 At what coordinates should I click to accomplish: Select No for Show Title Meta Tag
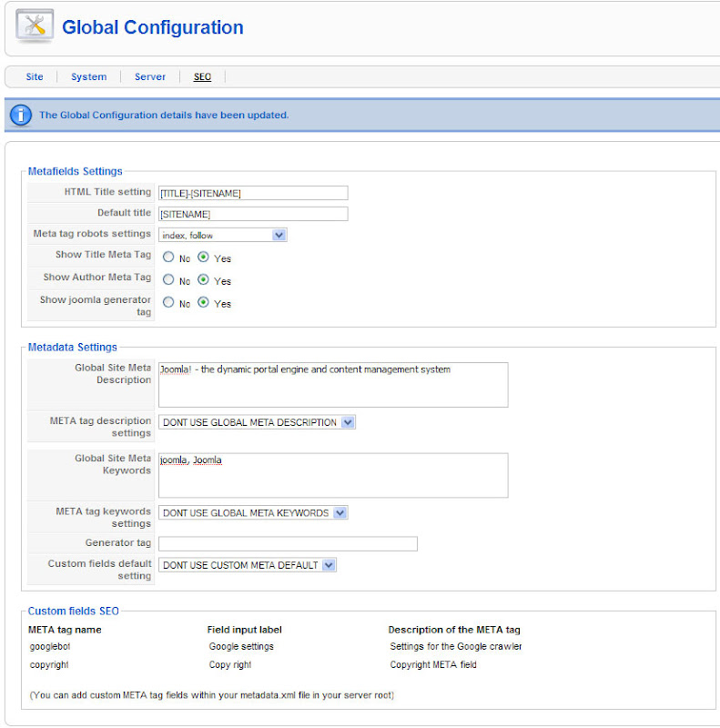[x=168, y=258]
